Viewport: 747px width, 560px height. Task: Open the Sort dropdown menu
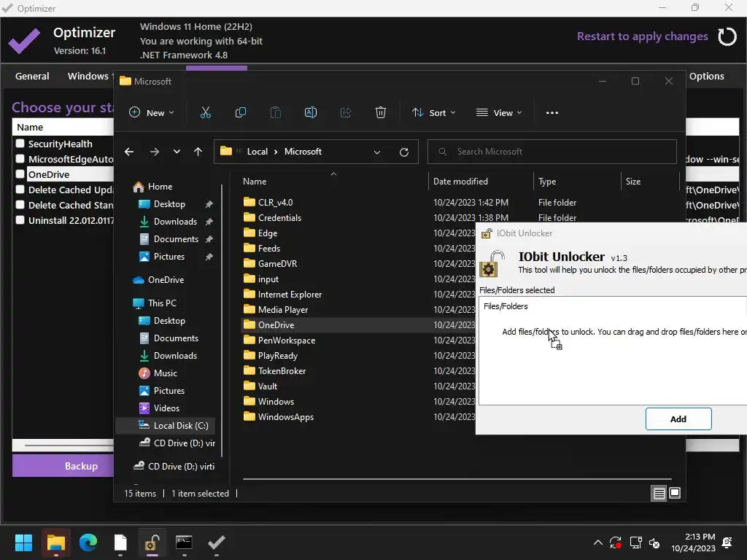(x=433, y=113)
